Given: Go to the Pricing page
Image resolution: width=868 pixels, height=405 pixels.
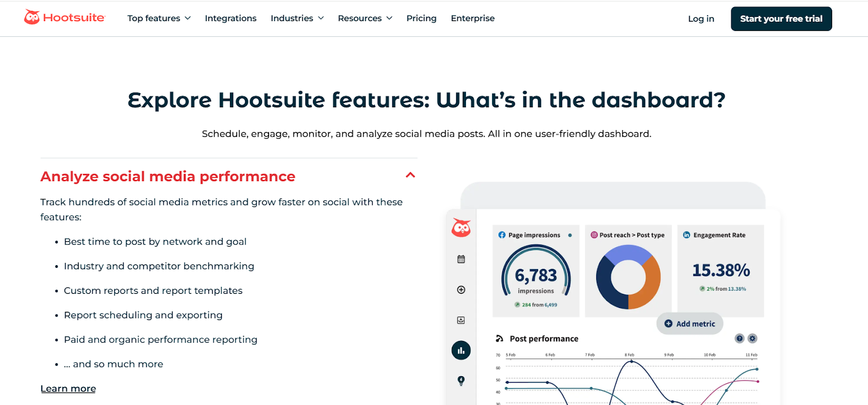Looking at the screenshot, I should click(x=422, y=18).
